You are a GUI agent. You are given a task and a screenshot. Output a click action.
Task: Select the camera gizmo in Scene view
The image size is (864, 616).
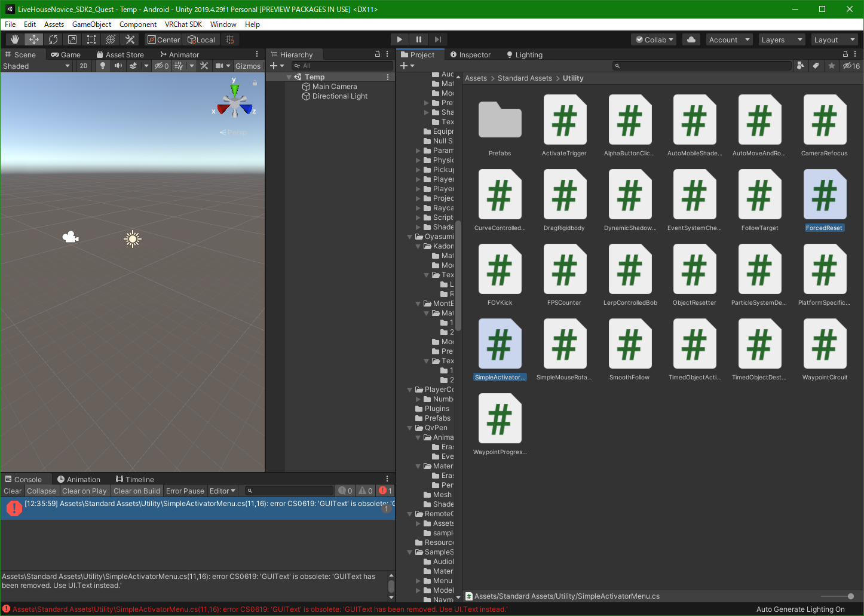(71, 237)
